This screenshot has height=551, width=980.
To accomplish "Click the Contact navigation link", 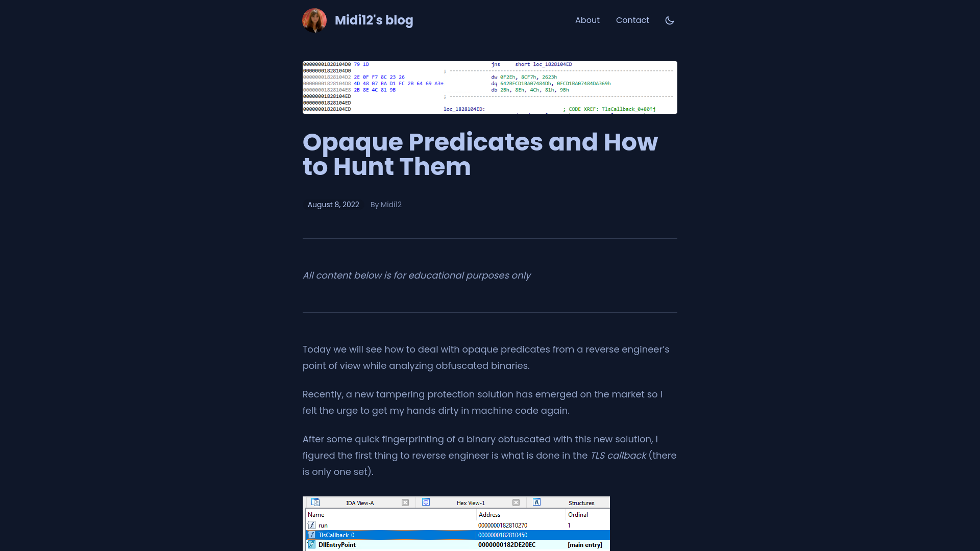I will pyautogui.click(x=632, y=20).
